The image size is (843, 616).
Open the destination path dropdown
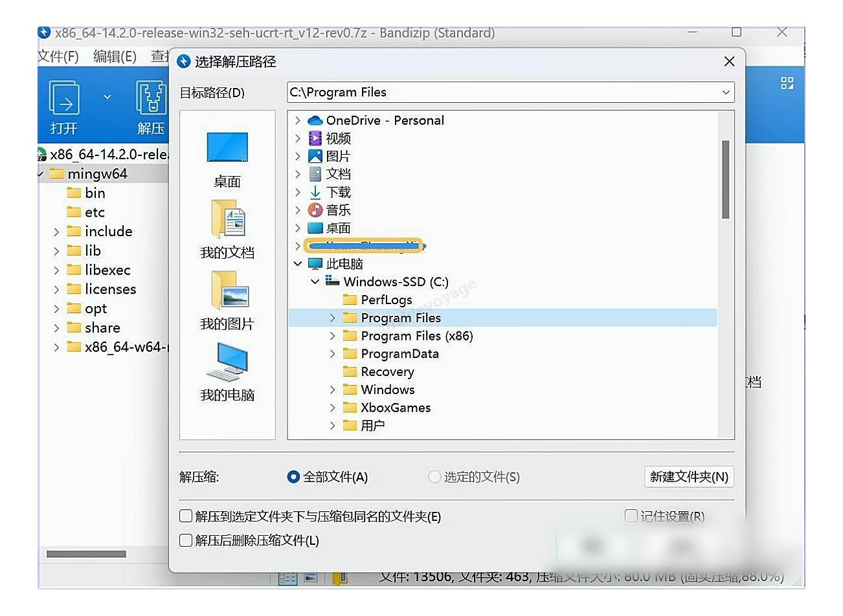click(726, 92)
